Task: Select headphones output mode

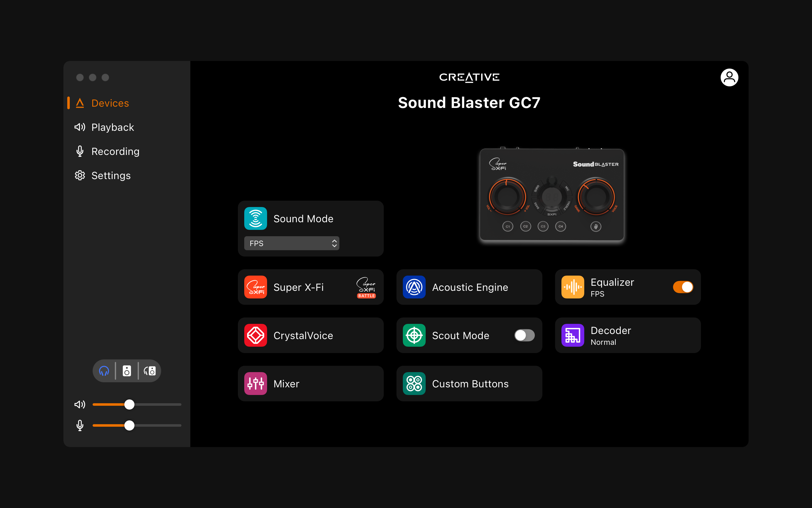Action: pyautogui.click(x=104, y=371)
